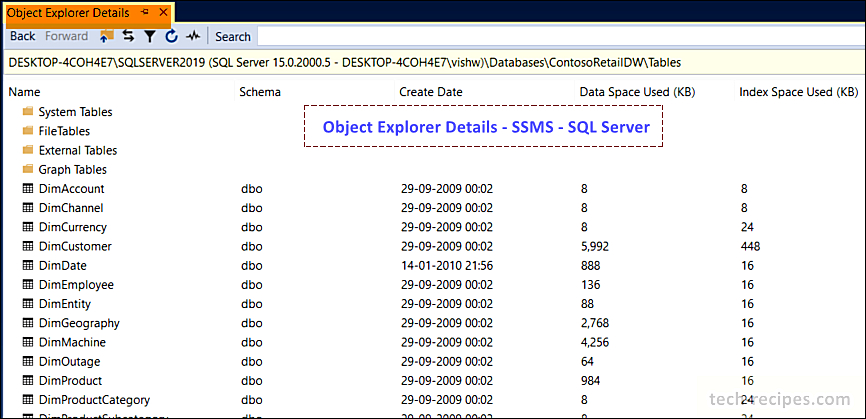Select the DimChannel table name
Image resolution: width=866 pixels, height=419 pixels.
click(x=71, y=208)
